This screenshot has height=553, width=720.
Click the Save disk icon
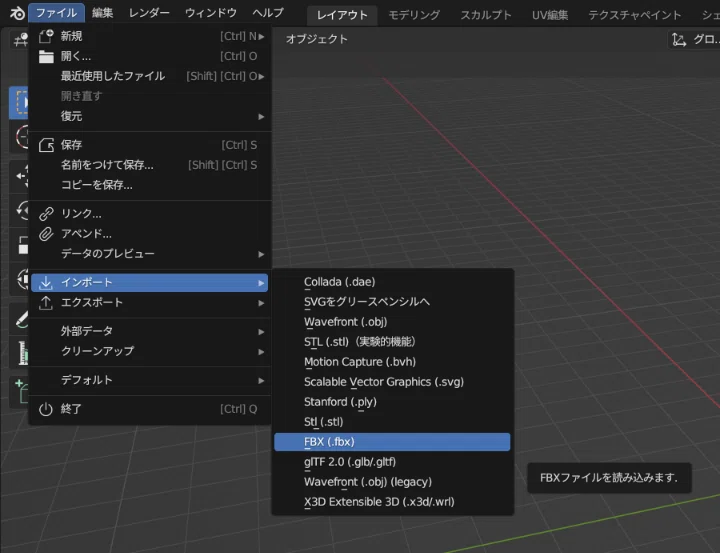click(x=46, y=145)
